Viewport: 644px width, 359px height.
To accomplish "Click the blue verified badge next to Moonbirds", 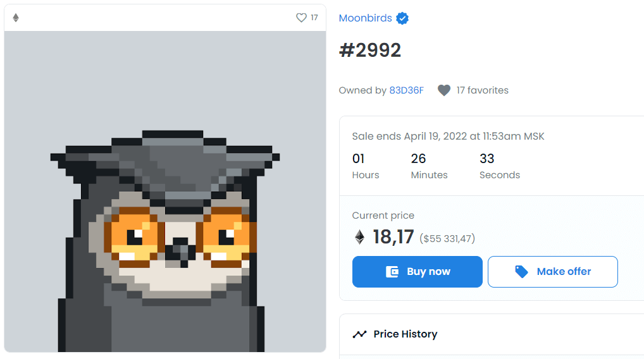I will (402, 18).
